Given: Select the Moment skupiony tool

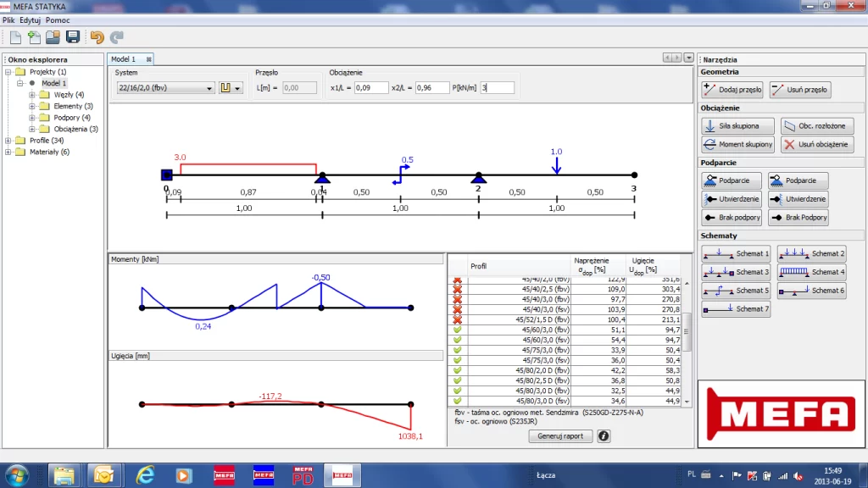Looking at the screenshot, I should pos(737,144).
